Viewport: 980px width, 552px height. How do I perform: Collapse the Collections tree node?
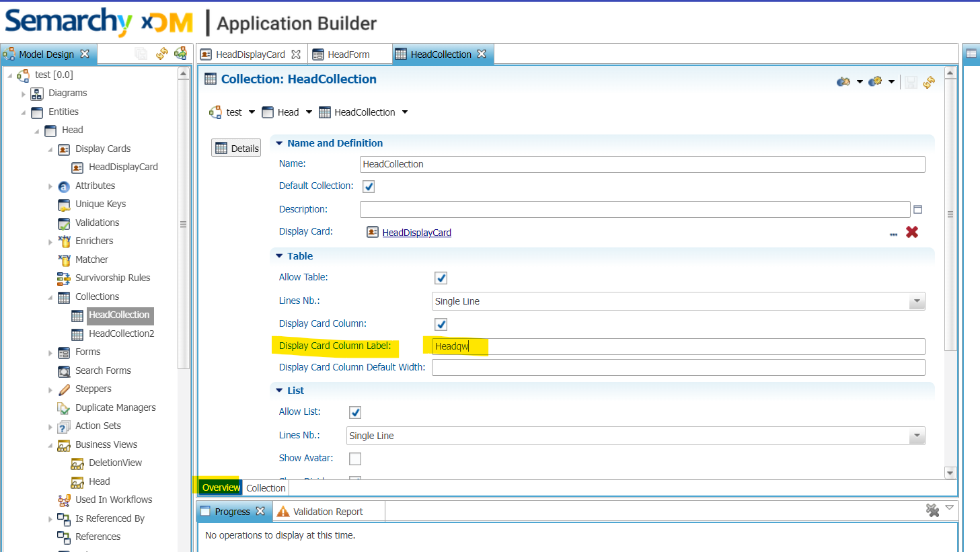click(x=50, y=297)
